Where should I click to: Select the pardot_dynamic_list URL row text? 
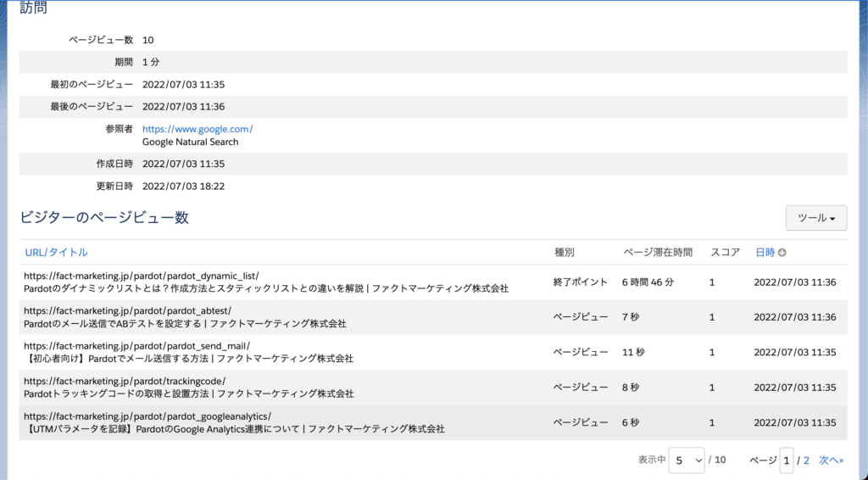142,276
